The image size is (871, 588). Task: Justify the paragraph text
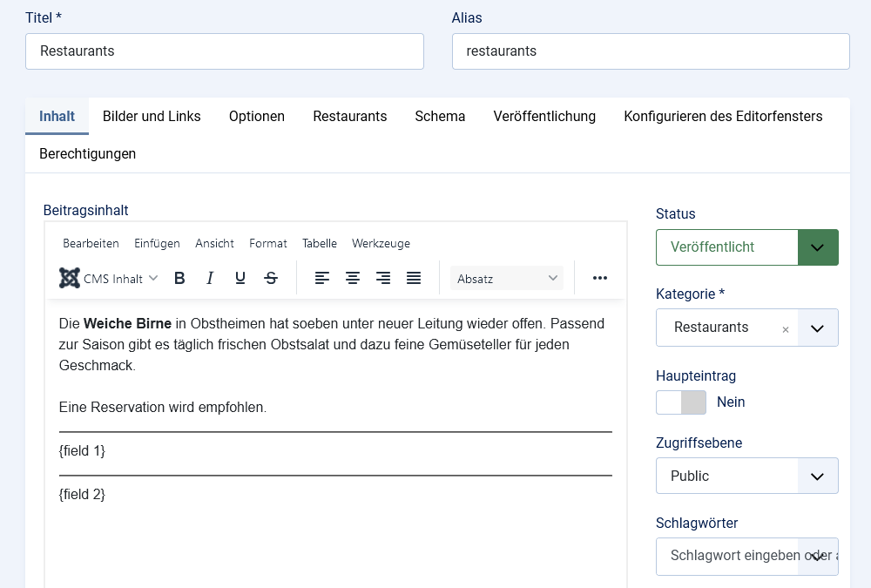point(414,278)
